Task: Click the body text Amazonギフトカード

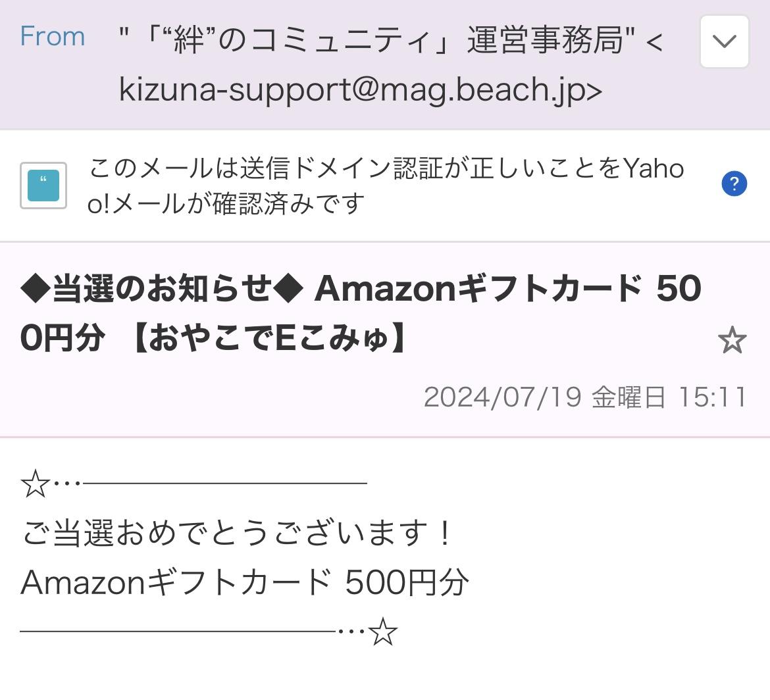Action: (176, 583)
